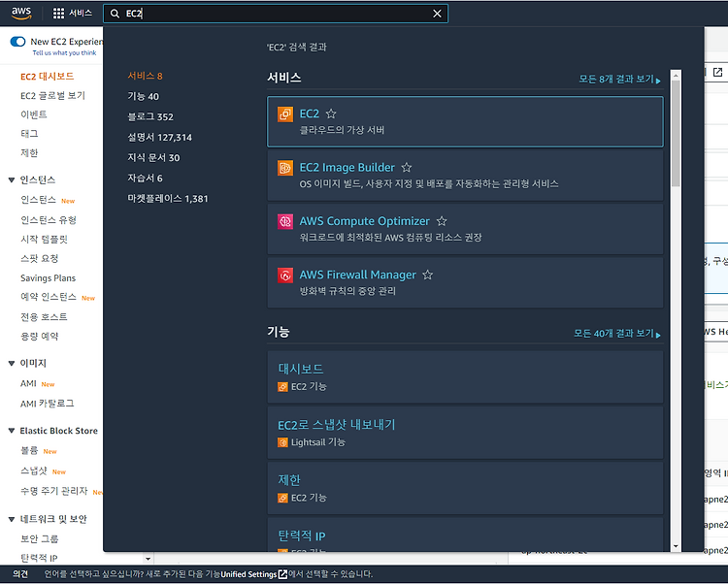Open EC2 대시보드 in sidebar

point(47,77)
